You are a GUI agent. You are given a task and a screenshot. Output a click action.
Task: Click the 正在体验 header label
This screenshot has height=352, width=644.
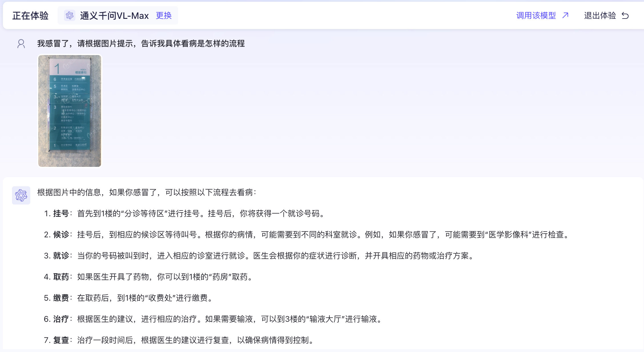tap(30, 15)
